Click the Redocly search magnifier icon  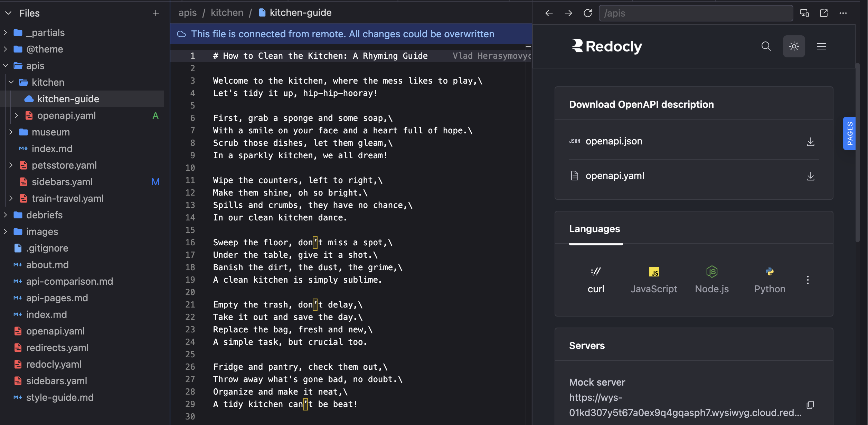tap(766, 46)
